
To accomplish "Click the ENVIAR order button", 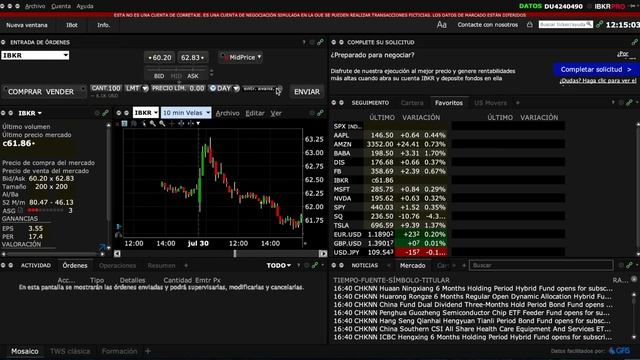I will pos(307,92).
